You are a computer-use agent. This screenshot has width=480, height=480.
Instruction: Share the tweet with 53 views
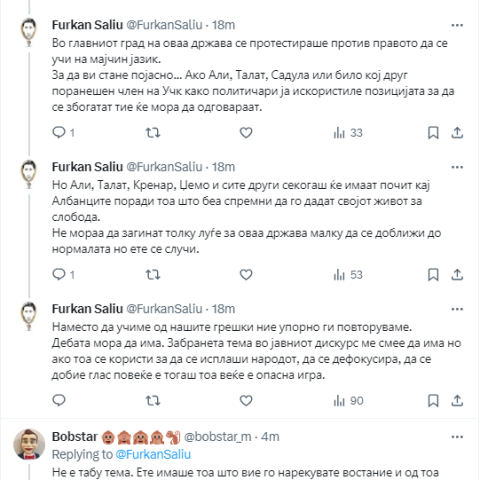point(457,275)
